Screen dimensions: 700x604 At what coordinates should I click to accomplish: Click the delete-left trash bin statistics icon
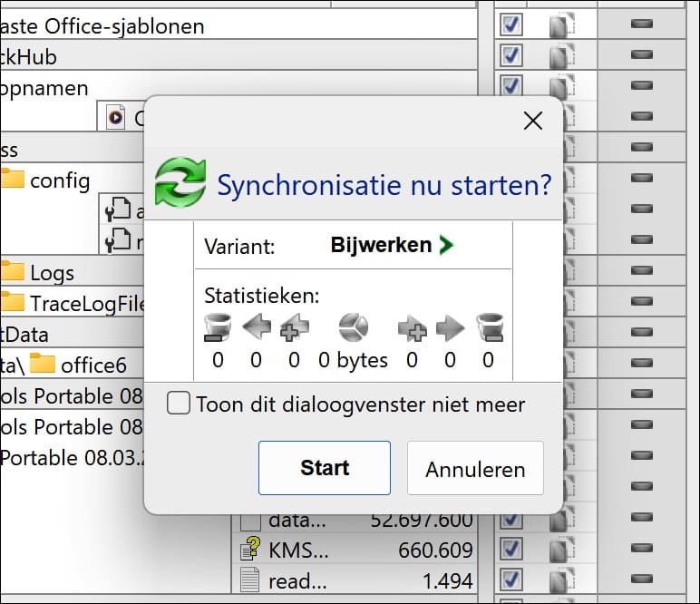(218, 327)
